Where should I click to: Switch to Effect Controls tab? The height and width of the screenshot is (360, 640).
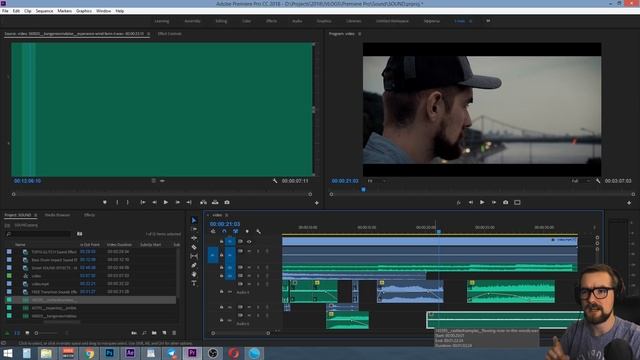[x=169, y=34]
